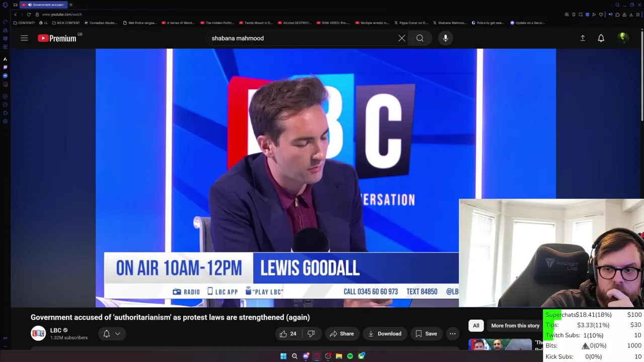Save video to a playlist
This screenshot has width=644, height=362.
(x=426, y=334)
